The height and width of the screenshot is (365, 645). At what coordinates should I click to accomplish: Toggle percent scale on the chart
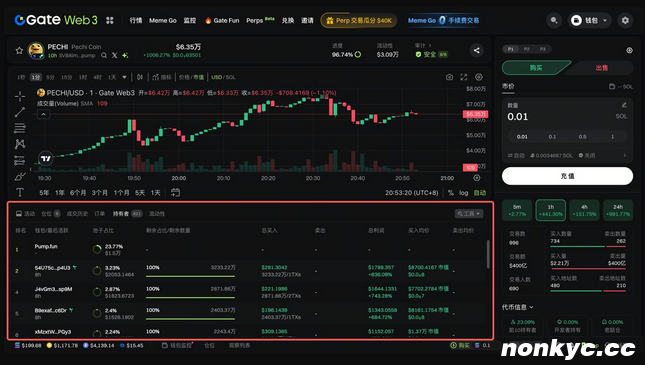click(450, 193)
